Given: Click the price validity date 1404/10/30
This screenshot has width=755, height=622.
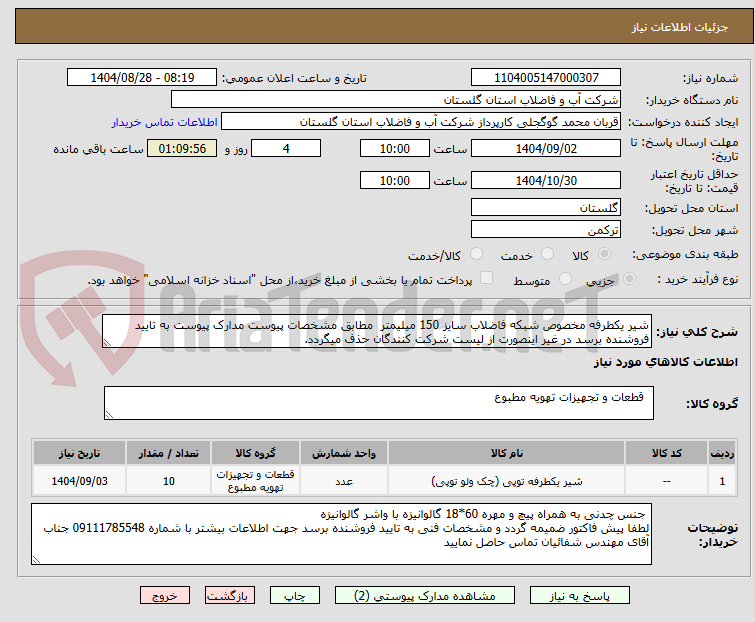Looking at the screenshot, I should pos(546,181).
